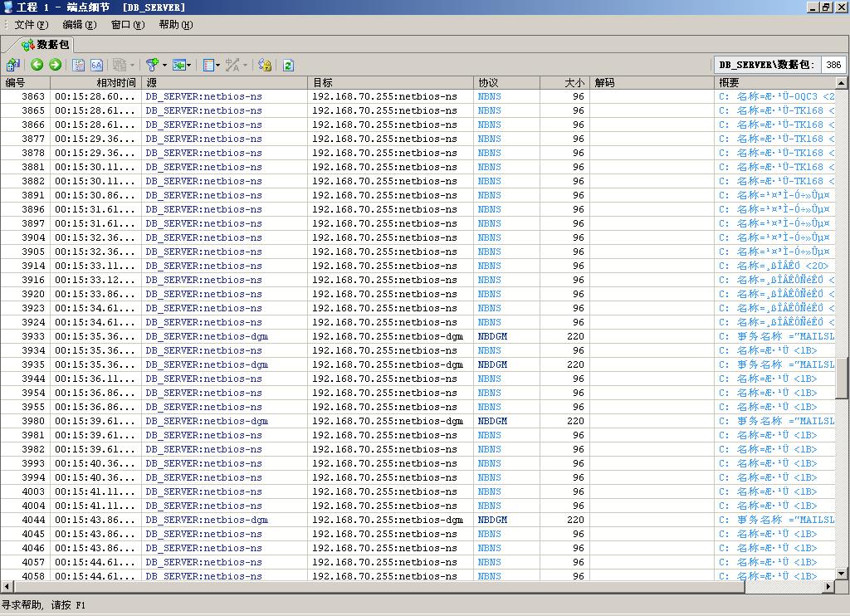
Task: Sort by the 协议 column header
Action: (506, 83)
